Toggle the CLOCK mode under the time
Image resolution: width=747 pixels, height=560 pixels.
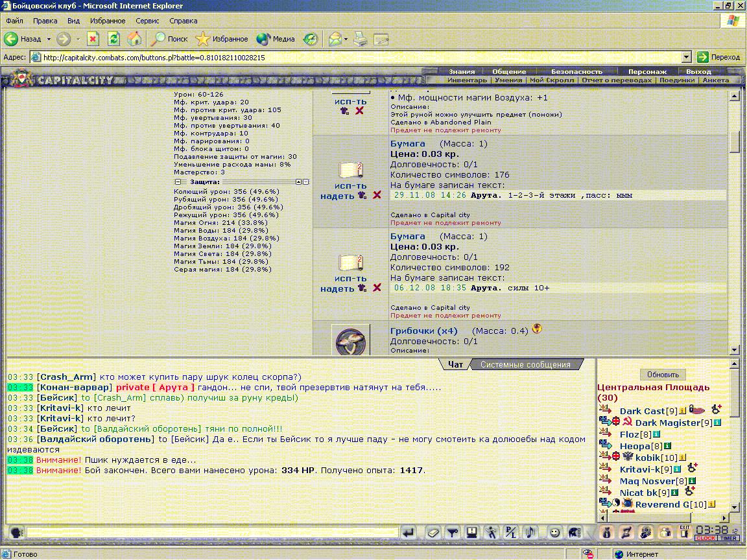coord(705,538)
